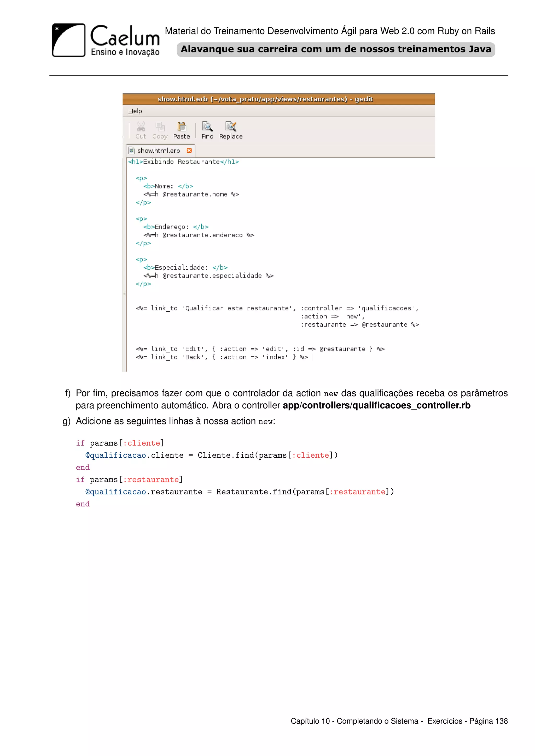
Task: Click the bold qualificacoes_controller.rb path
Action: click(376, 405)
